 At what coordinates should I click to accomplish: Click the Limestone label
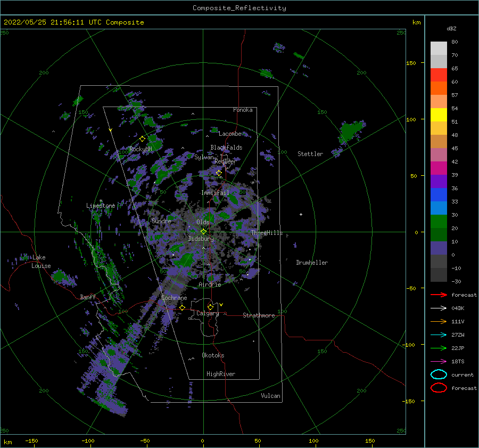coord(101,206)
